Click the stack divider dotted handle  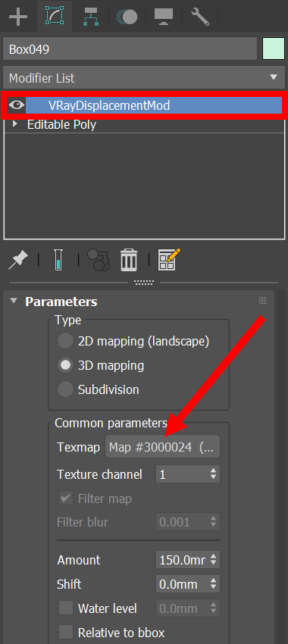(x=144, y=282)
